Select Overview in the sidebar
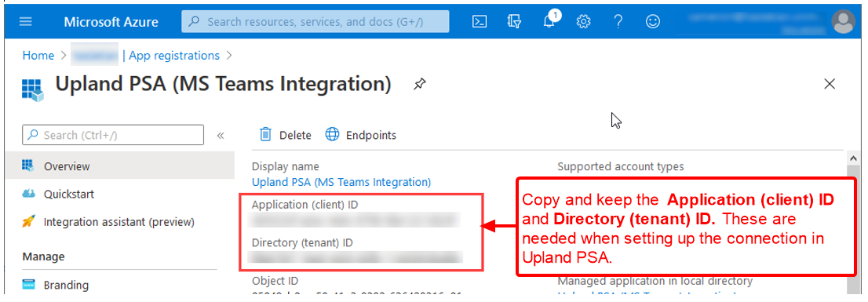Viewport: 868px width, 302px height. 119,166
